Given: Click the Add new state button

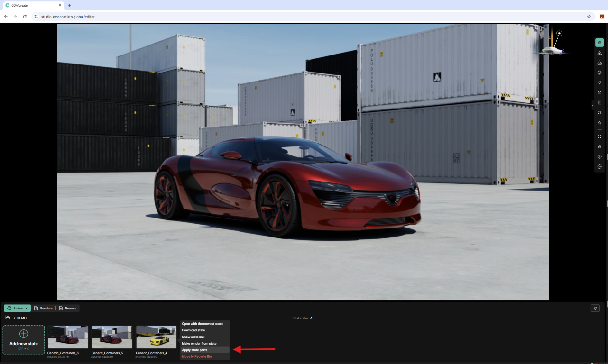Looking at the screenshot, I should 24,339.
